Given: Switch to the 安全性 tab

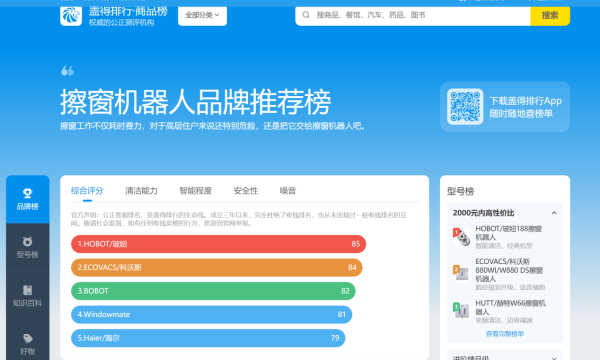Looking at the screenshot, I should click(x=246, y=191).
